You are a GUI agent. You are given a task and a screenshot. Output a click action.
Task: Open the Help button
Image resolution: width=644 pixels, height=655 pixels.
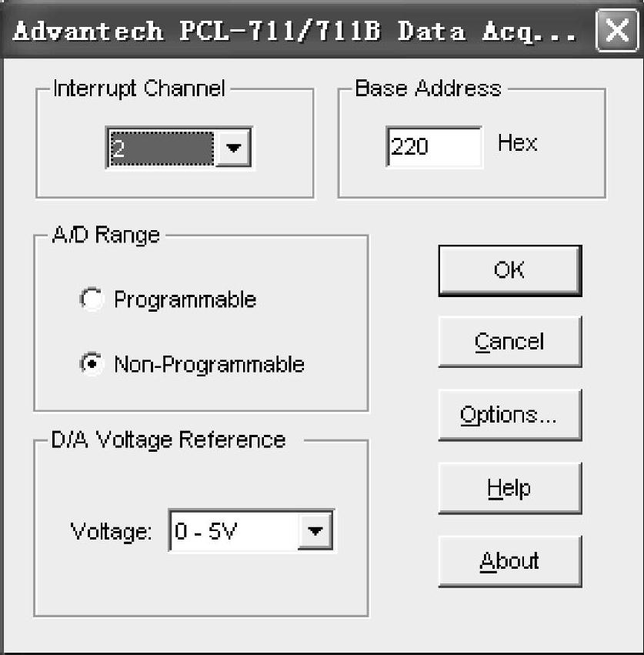510,488
